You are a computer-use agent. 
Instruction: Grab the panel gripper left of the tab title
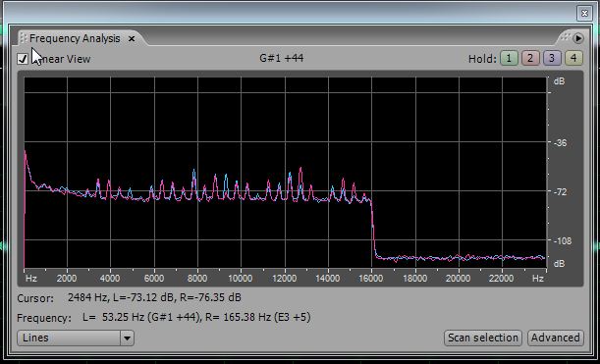tap(23, 38)
